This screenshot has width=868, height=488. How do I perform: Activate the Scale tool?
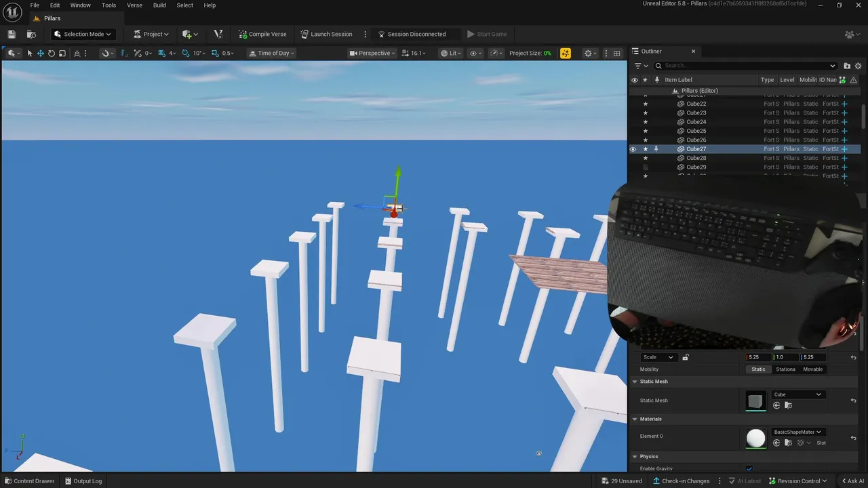(62, 53)
